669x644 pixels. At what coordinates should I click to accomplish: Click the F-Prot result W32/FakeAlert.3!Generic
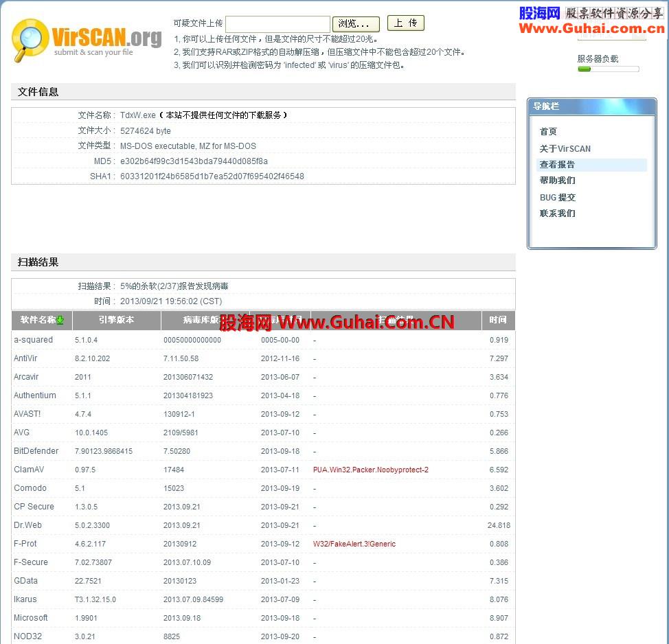coord(354,544)
